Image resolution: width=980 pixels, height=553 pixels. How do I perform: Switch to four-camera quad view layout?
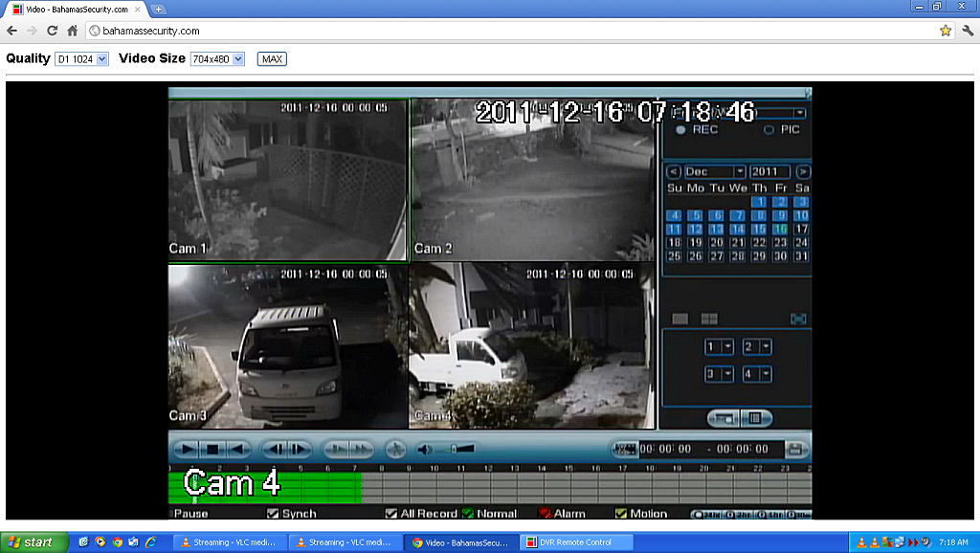pos(709,319)
